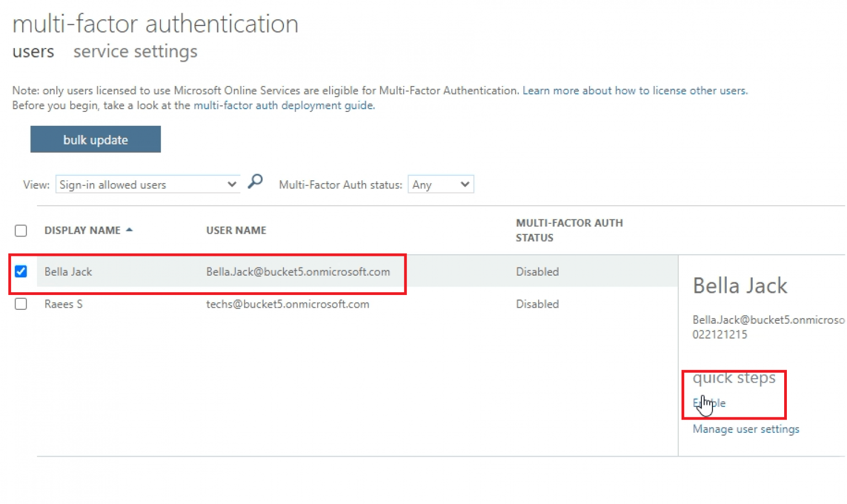The width and height of the screenshot is (847, 504).
Task: Select the Raees S user row
Action: (x=63, y=304)
